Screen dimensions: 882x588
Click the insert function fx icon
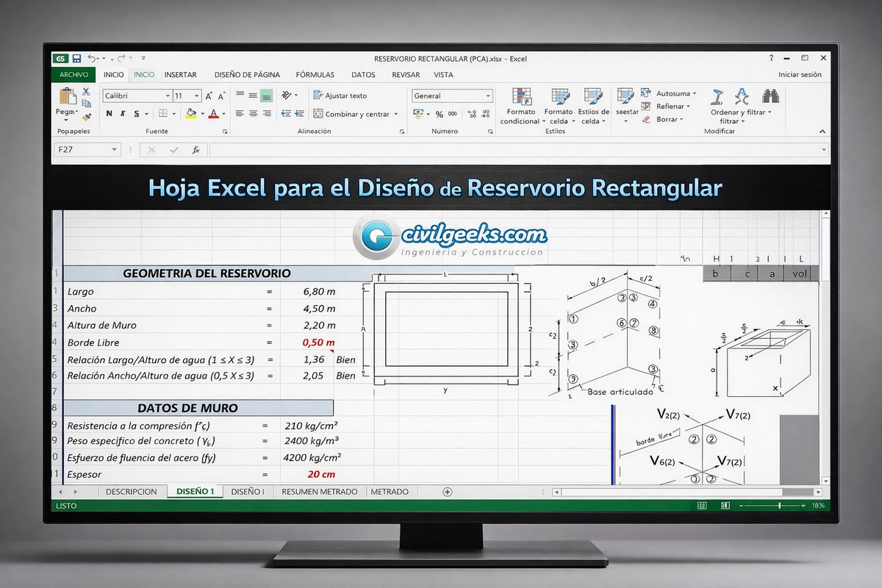tap(196, 149)
